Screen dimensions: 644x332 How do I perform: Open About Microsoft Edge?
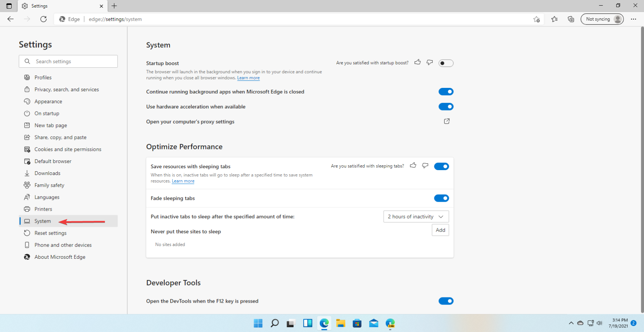(x=68, y=257)
